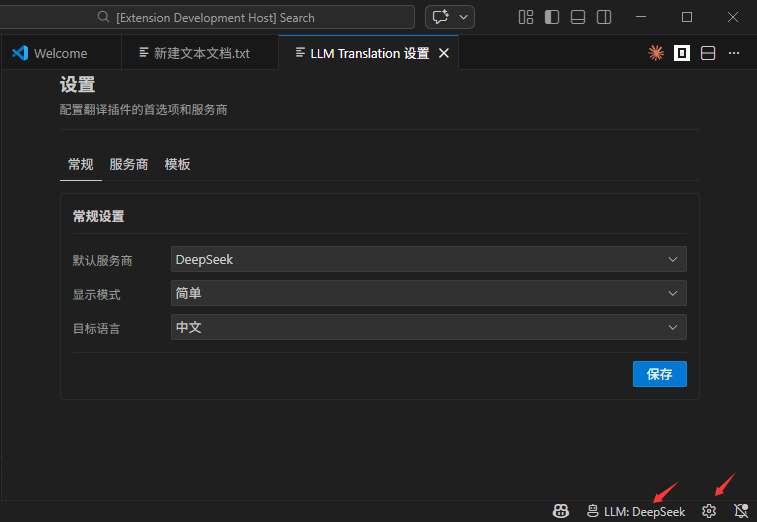Click the file icon on 新建文本文档.txt tab
Image resolution: width=757 pixels, height=522 pixels.
143,52
